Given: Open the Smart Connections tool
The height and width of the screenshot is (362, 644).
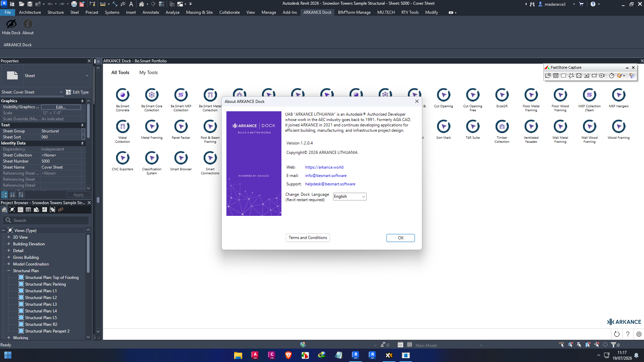Looking at the screenshot, I should point(210,163).
